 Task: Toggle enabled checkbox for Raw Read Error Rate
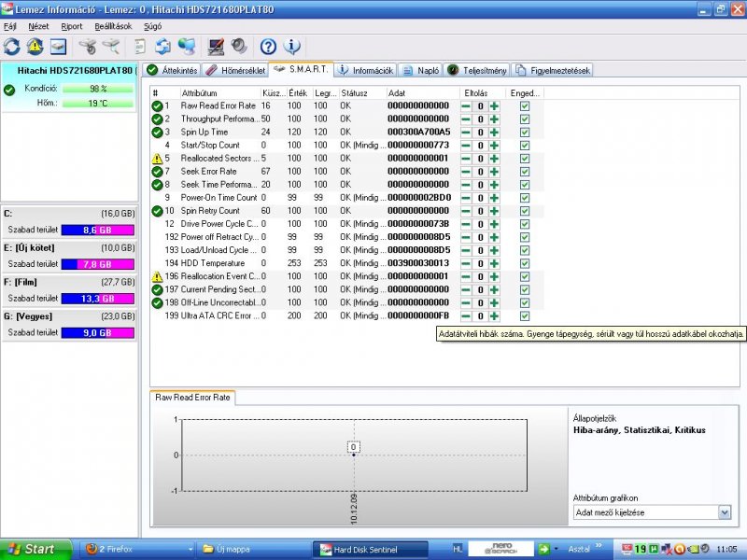click(x=525, y=106)
